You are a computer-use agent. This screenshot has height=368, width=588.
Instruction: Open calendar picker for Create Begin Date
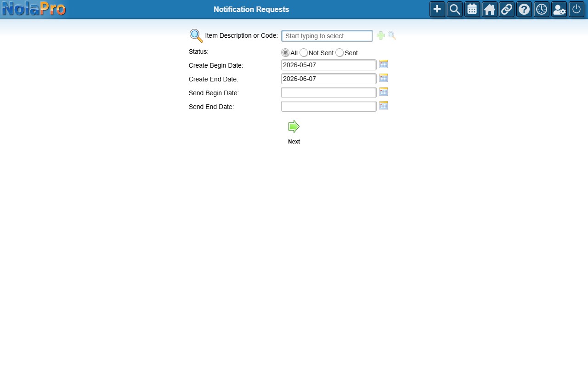pos(384,64)
